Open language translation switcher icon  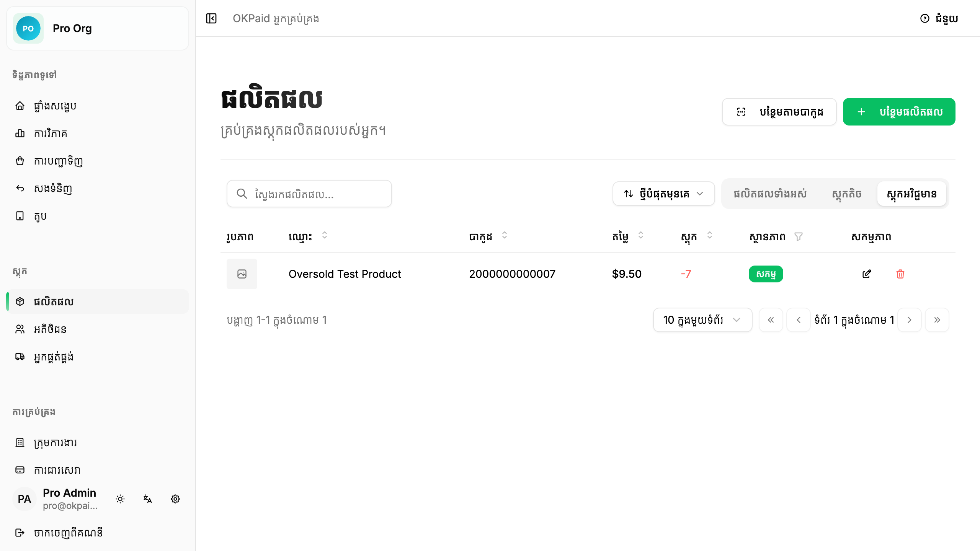coord(148,499)
